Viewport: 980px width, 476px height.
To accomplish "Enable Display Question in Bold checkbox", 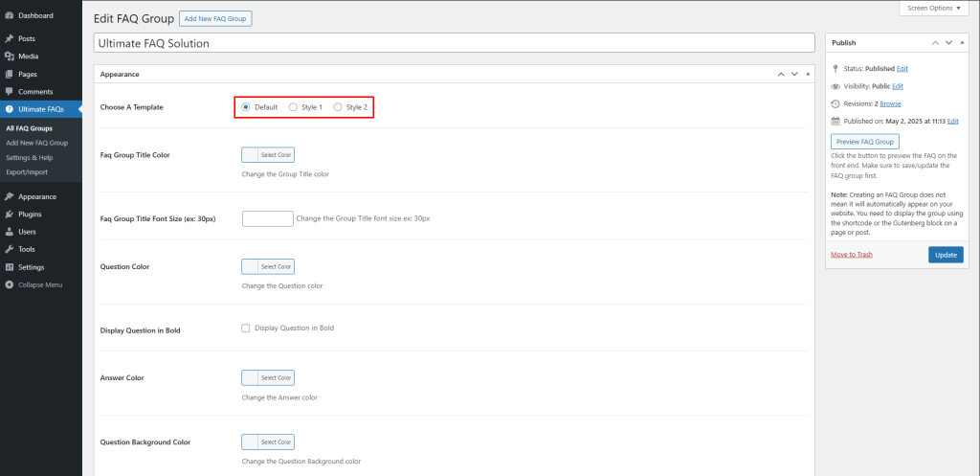I will [246, 328].
